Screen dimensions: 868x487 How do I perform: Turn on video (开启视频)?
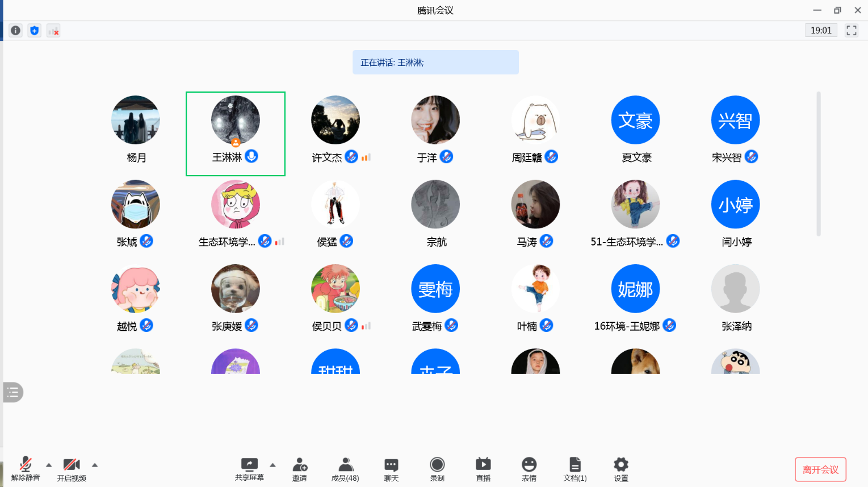coord(72,469)
